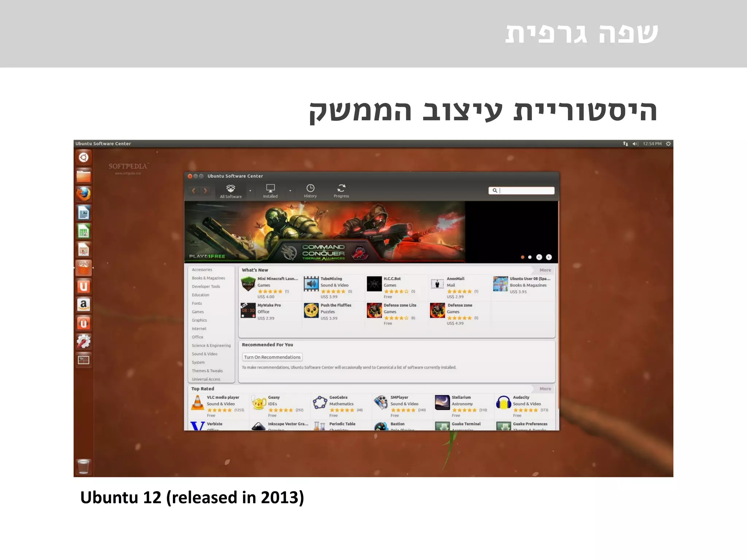Image resolution: width=747 pixels, height=560 pixels.
Task: Expand the All Software dropdown arrow
Action: tap(250, 191)
